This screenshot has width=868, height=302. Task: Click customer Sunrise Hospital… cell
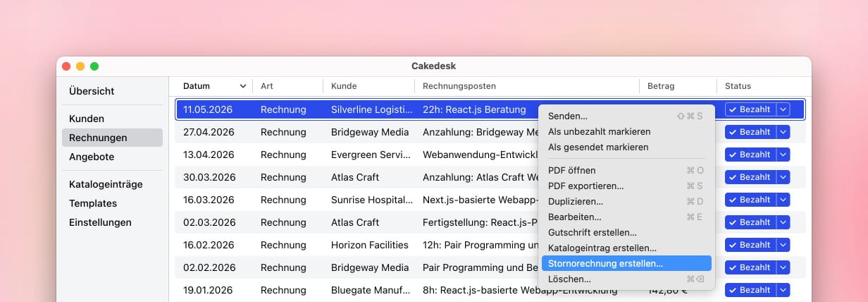[x=372, y=200]
